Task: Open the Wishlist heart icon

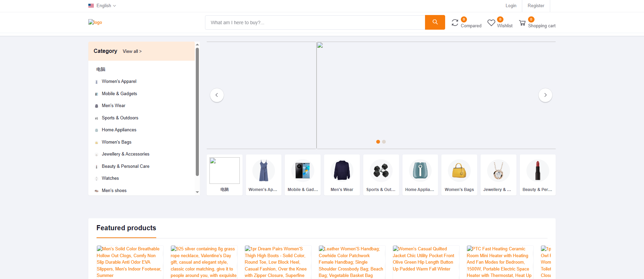Action: click(491, 23)
